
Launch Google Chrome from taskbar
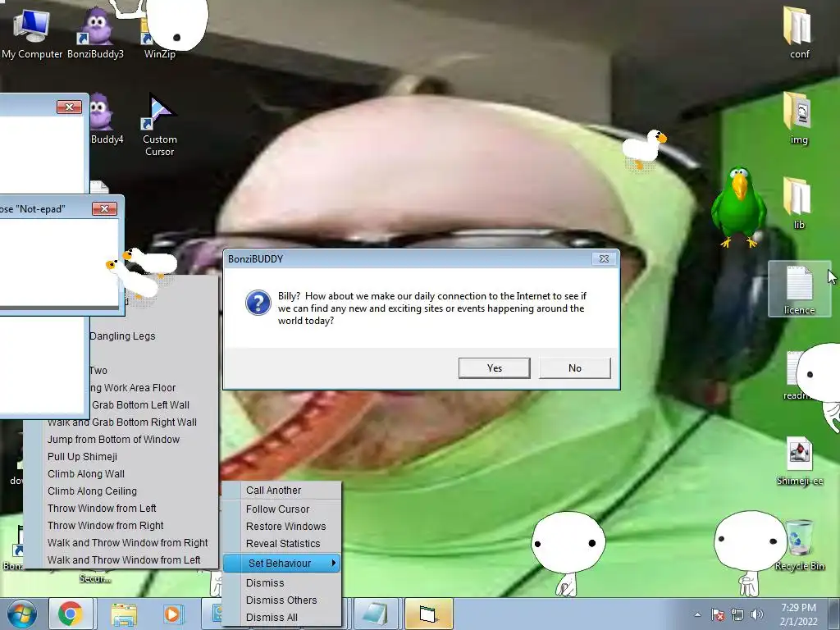(x=71, y=614)
